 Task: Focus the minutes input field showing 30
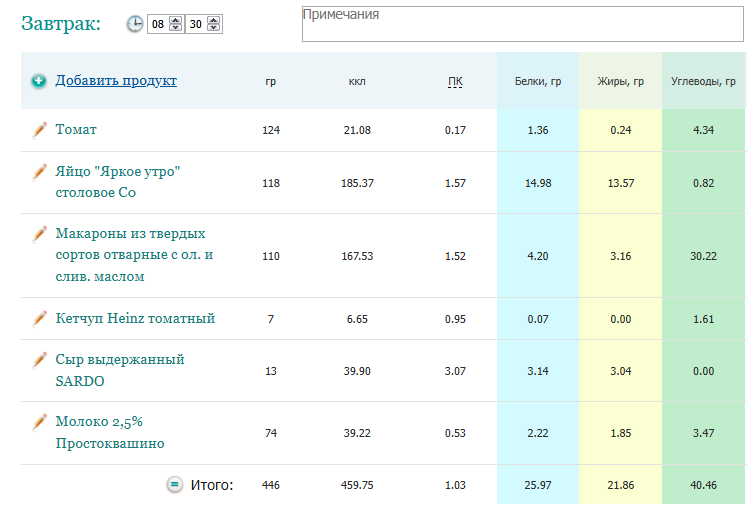pyautogui.click(x=196, y=24)
